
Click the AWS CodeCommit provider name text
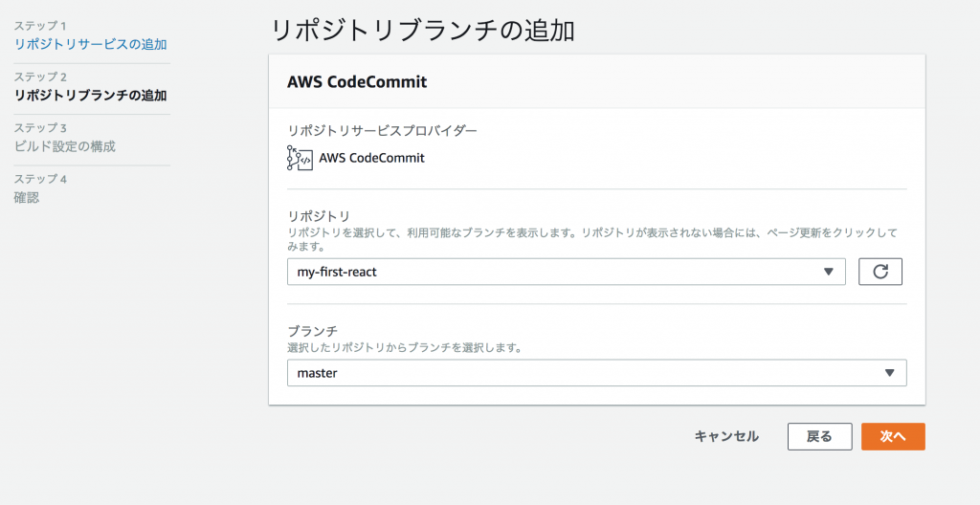[x=372, y=158]
